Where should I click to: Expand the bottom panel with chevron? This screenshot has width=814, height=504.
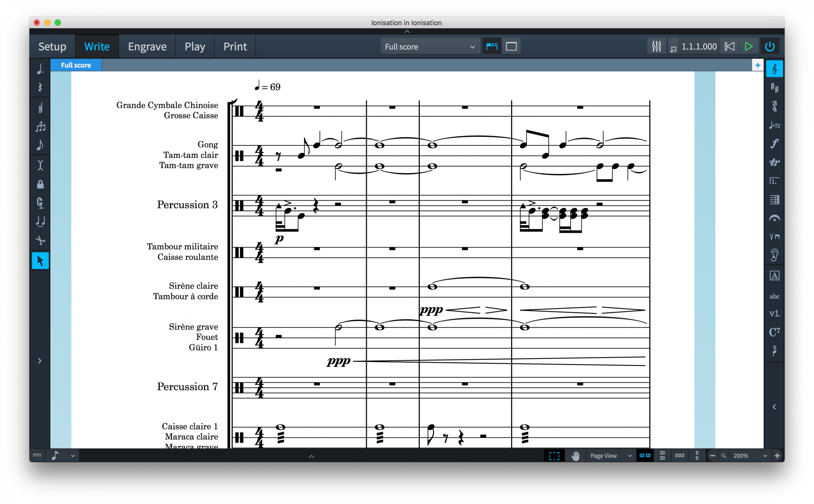[x=311, y=456]
